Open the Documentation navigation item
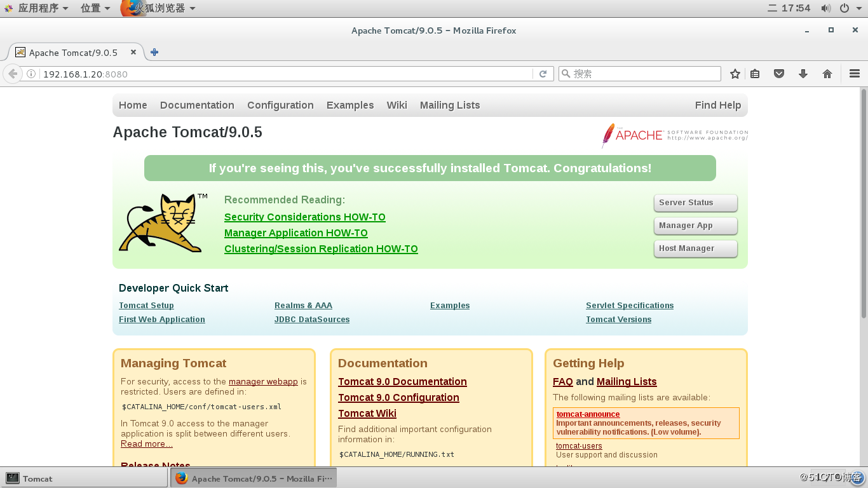The height and width of the screenshot is (488, 868). (x=197, y=105)
